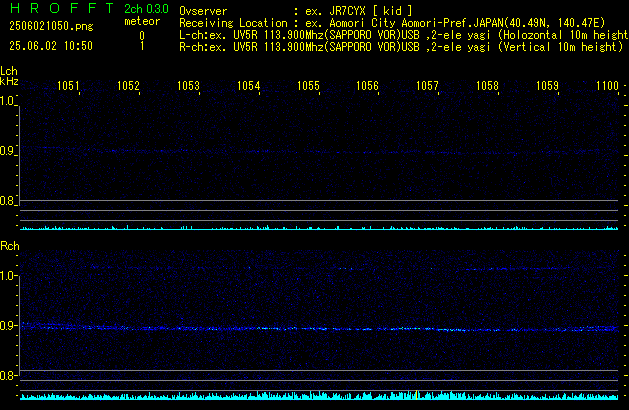
Task: Click the Lch 1.0 kHz axis label
Action: tap(7, 101)
